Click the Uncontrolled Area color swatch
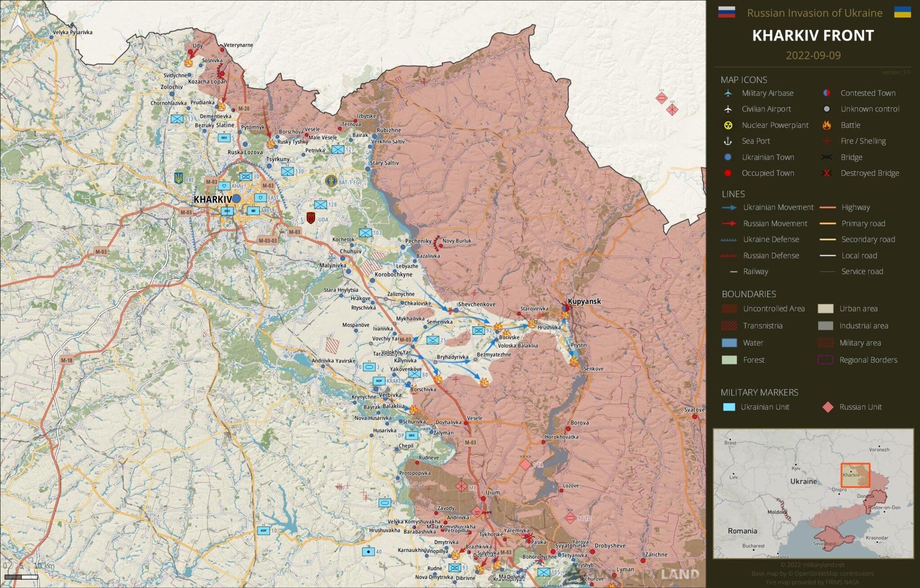Viewport: 920px width, 588px height. (729, 309)
